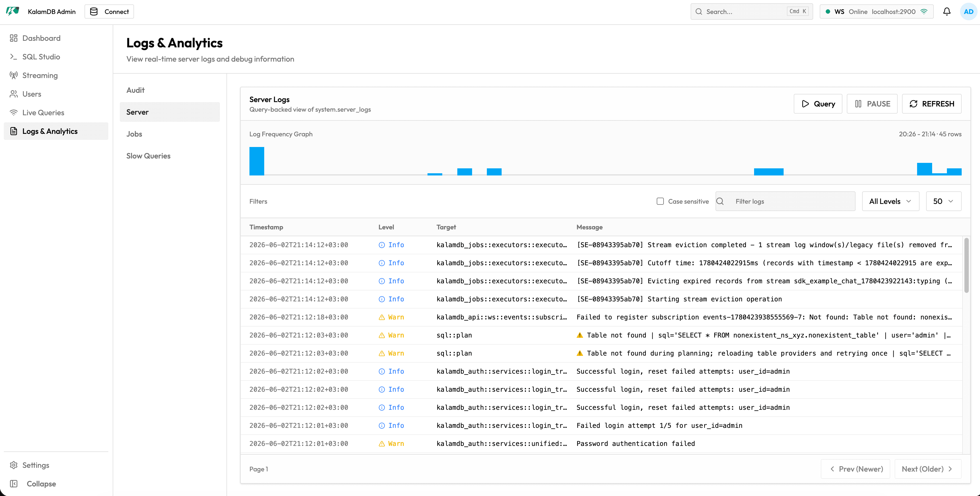Click the Target column header
This screenshot has height=496, width=980.
coord(446,227)
